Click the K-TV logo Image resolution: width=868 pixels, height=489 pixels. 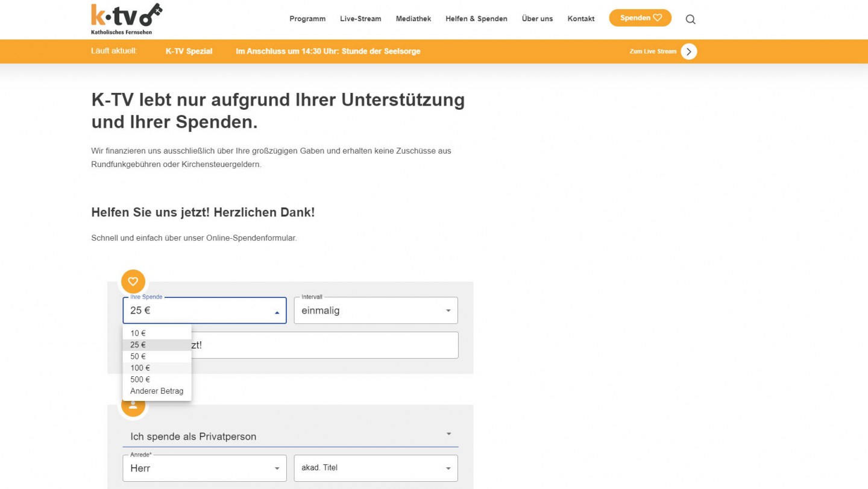click(127, 19)
